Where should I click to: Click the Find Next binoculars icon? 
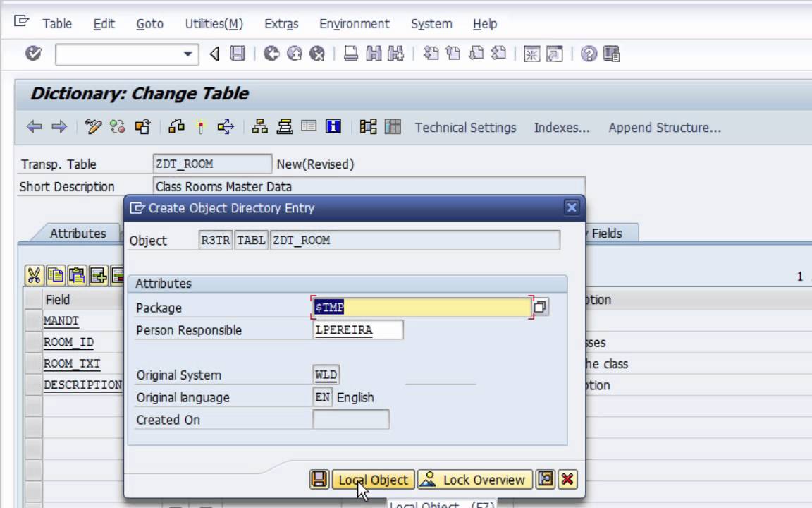pyautogui.click(x=395, y=54)
